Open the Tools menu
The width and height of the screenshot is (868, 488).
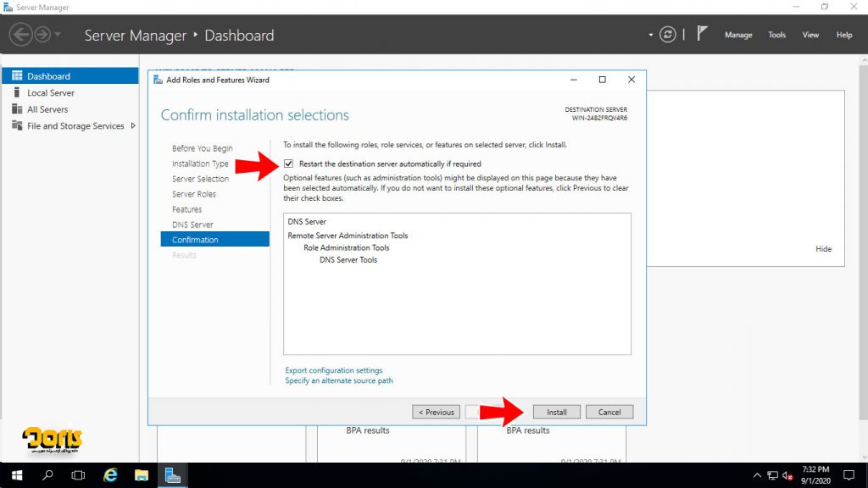(x=776, y=35)
